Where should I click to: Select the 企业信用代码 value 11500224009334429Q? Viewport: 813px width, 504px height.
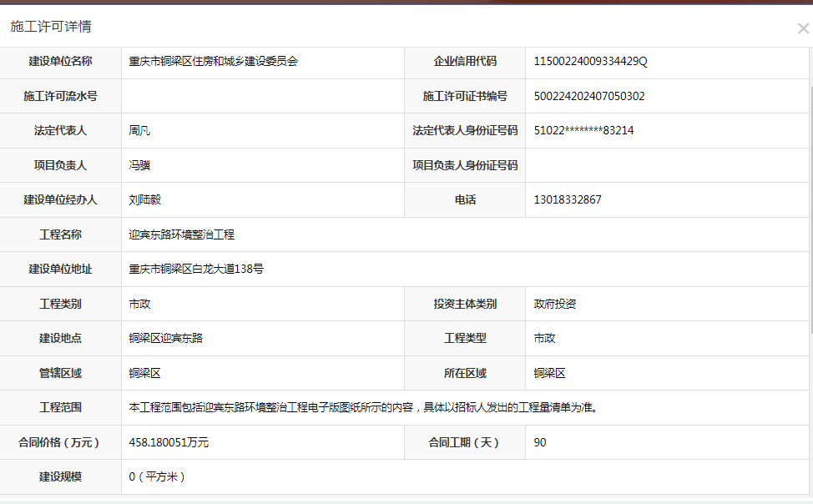[x=590, y=61]
